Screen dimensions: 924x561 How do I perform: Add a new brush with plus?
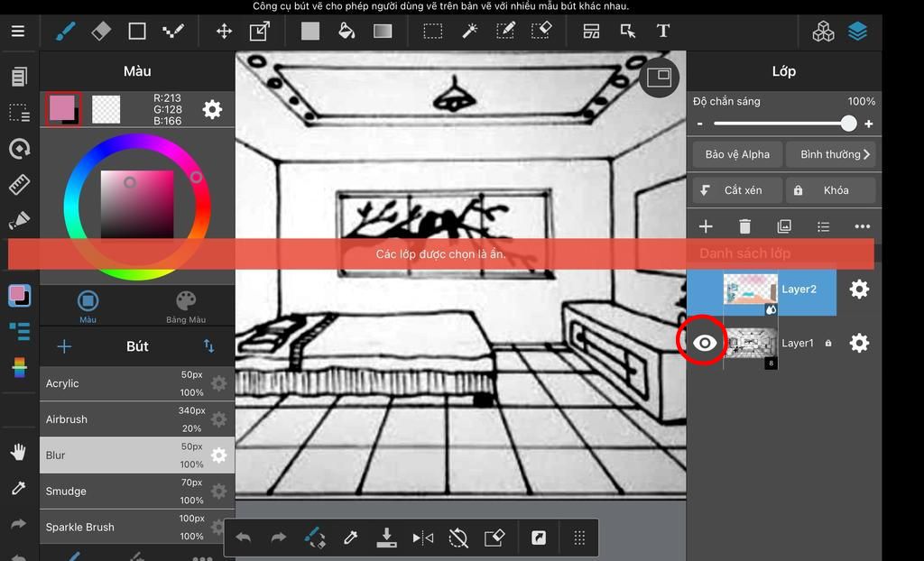64,346
